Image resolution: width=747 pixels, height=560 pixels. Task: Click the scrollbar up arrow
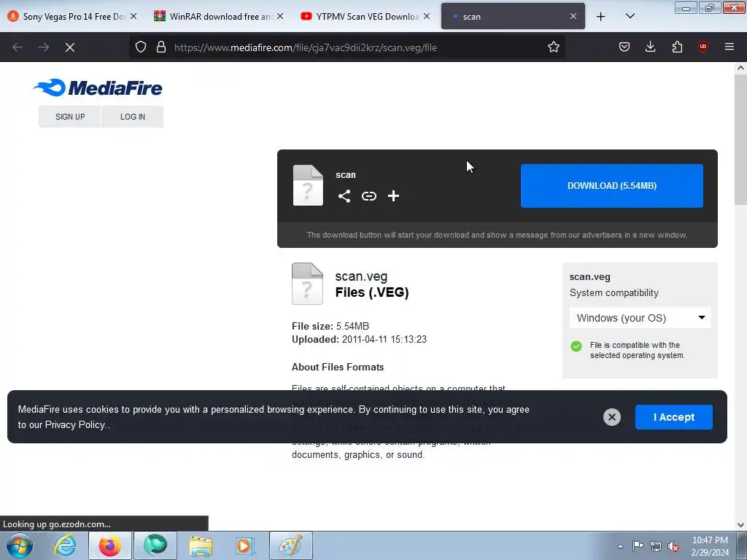(x=740, y=68)
